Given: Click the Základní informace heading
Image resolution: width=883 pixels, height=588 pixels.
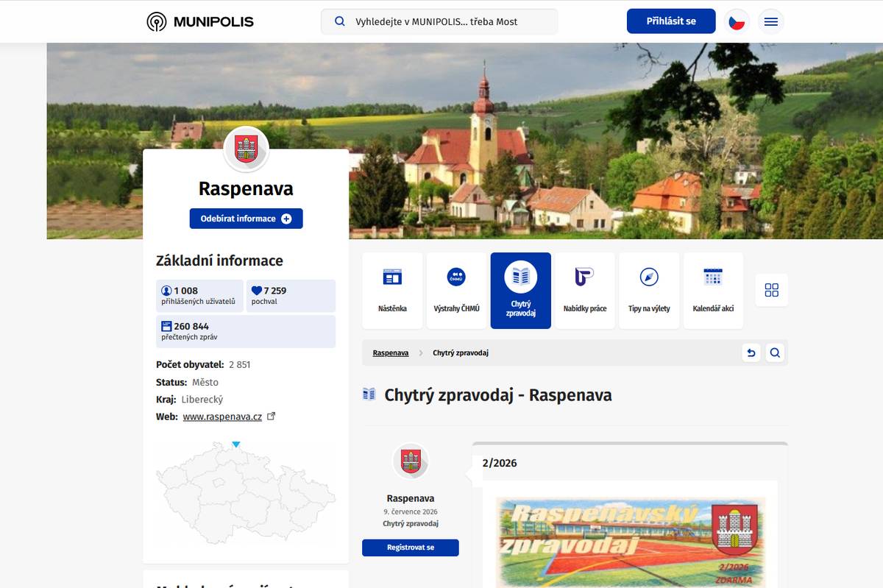Looking at the screenshot, I should click(x=219, y=261).
